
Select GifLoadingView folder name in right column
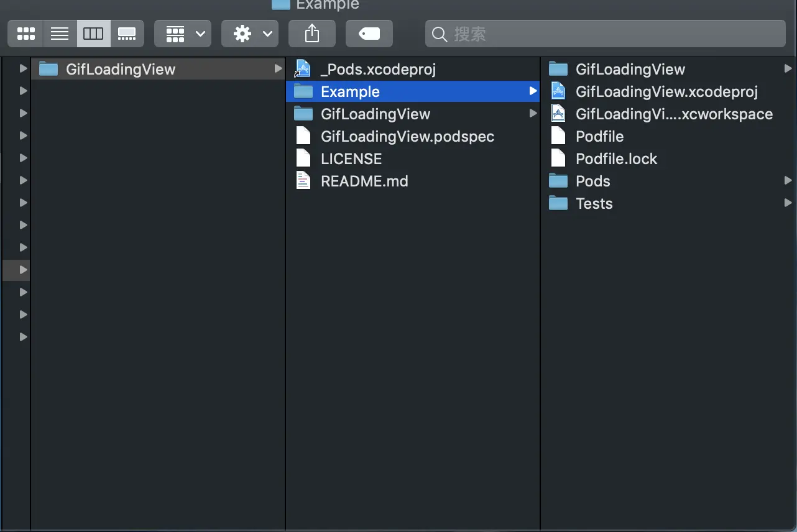point(630,69)
